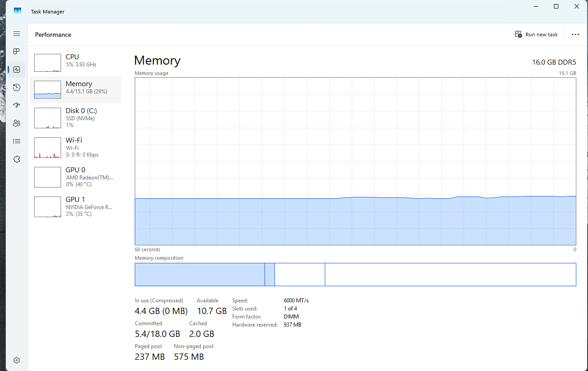Click the memory composition bar
The image size is (588, 371).
point(355,275)
